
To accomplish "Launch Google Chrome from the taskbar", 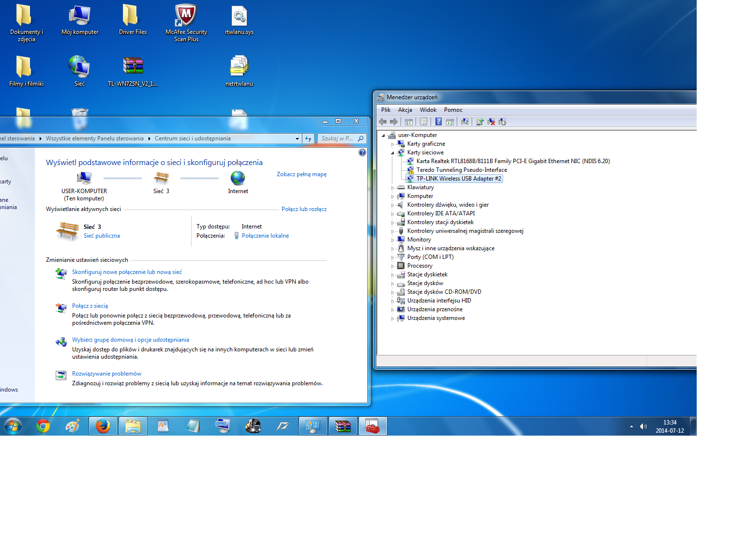I will [x=43, y=426].
